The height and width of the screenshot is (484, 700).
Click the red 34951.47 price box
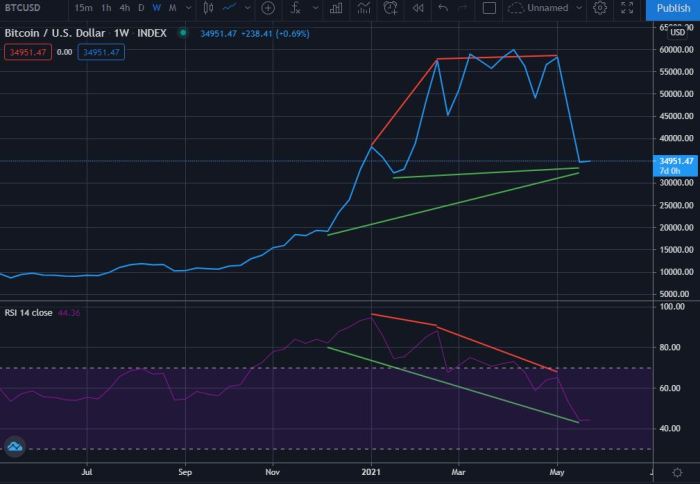pyautogui.click(x=28, y=52)
